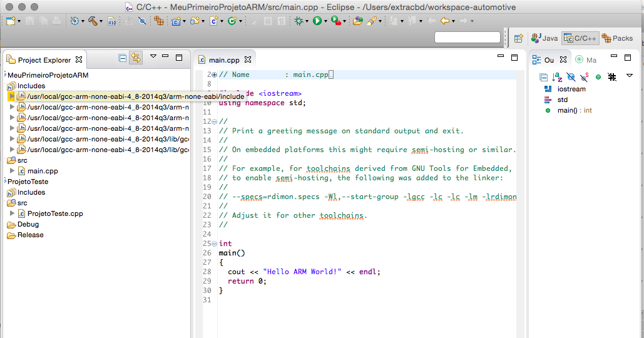644x338 pixels.
Task: Toggle Skip All Breakpoints
Action: coord(142,21)
